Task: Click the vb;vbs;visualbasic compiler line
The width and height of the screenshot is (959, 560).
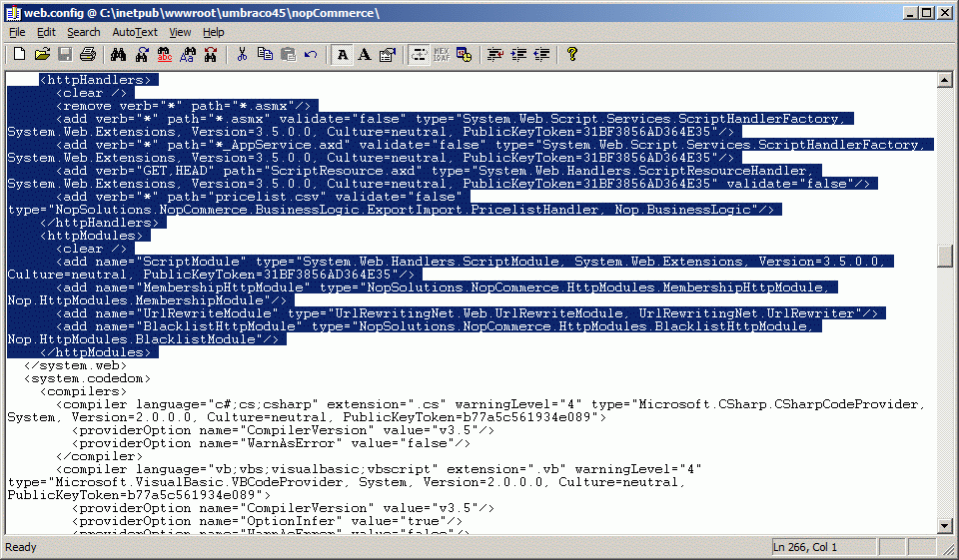Action: (x=379, y=469)
